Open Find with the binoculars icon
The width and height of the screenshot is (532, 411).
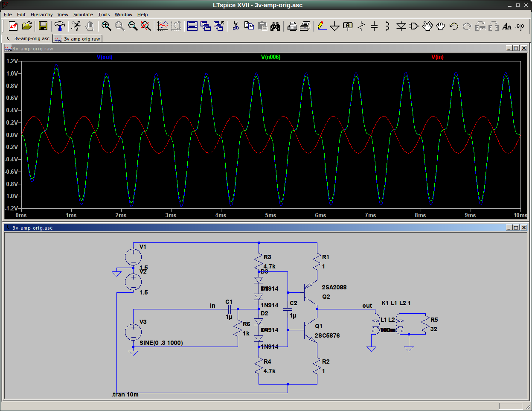(276, 26)
